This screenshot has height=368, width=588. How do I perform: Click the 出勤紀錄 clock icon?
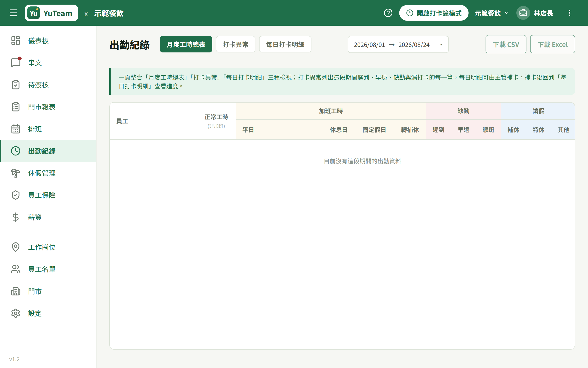click(16, 151)
